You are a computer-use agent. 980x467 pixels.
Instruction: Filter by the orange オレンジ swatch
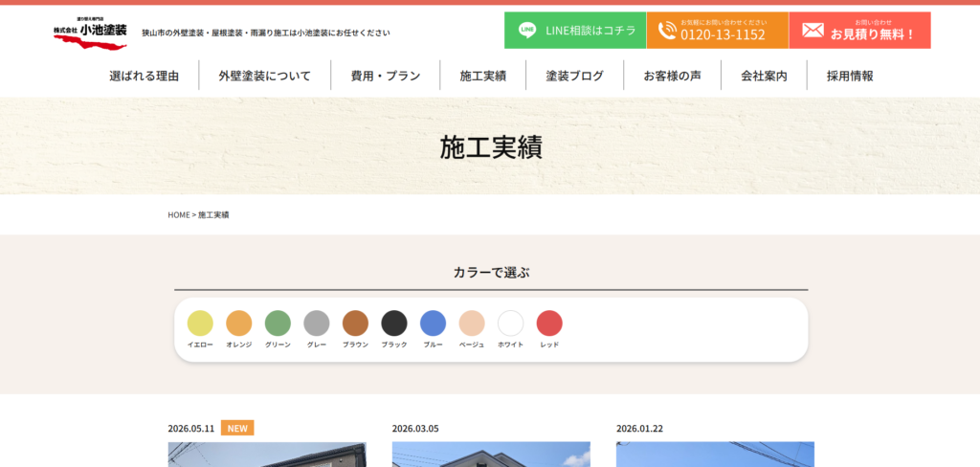point(238,323)
